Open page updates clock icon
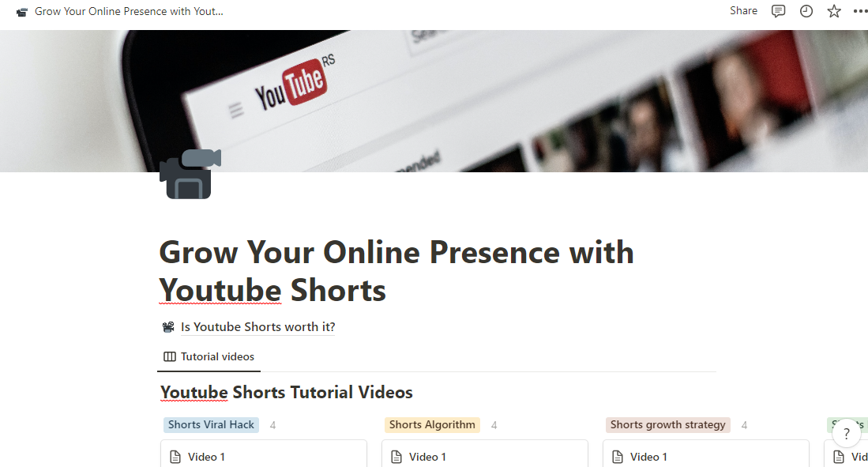868x467 pixels. (x=806, y=11)
